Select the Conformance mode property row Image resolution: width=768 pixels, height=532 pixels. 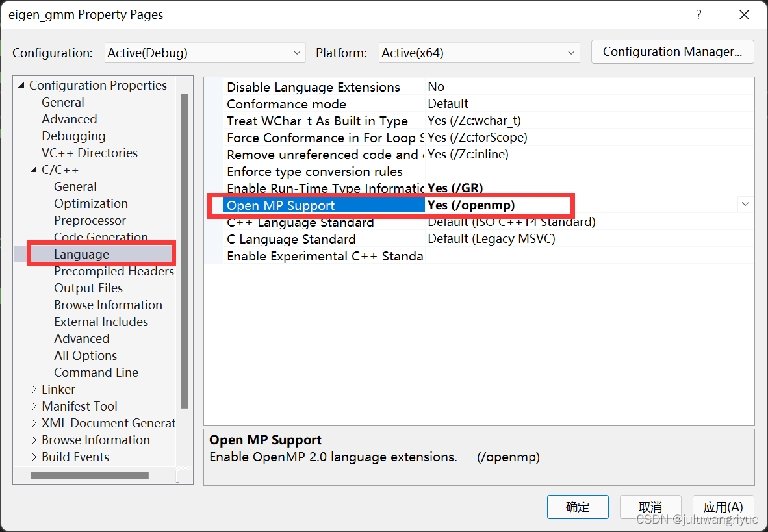pos(479,104)
